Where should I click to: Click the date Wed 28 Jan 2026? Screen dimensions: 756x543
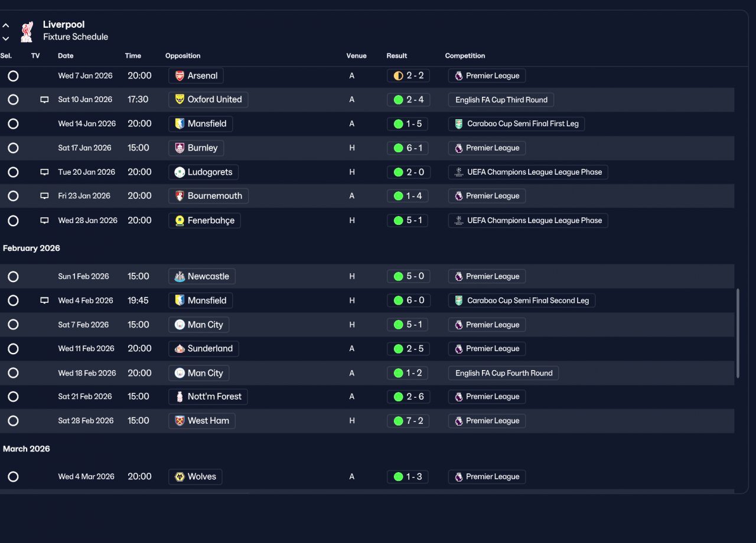(87, 221)
